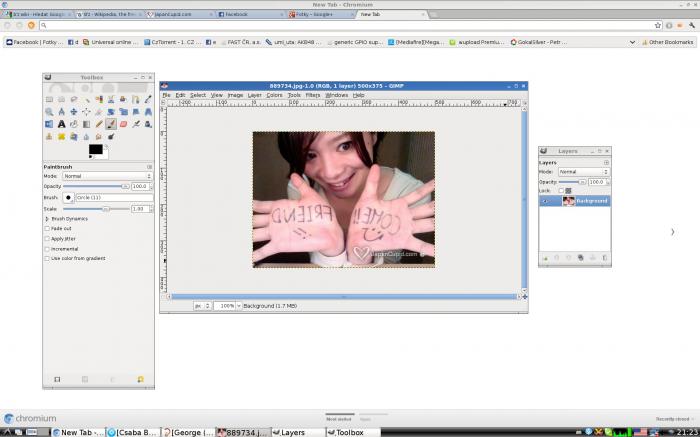Screen dimensions: 700x437
Task: Switch to the Facebook browser tab
Action: coord(250,14)
